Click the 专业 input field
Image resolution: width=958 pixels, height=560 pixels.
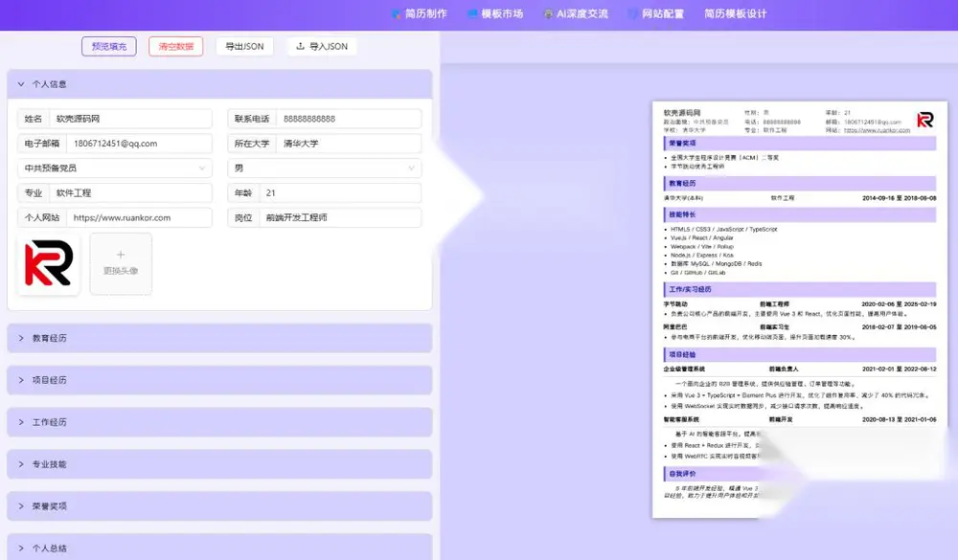(x=130, y=193)
